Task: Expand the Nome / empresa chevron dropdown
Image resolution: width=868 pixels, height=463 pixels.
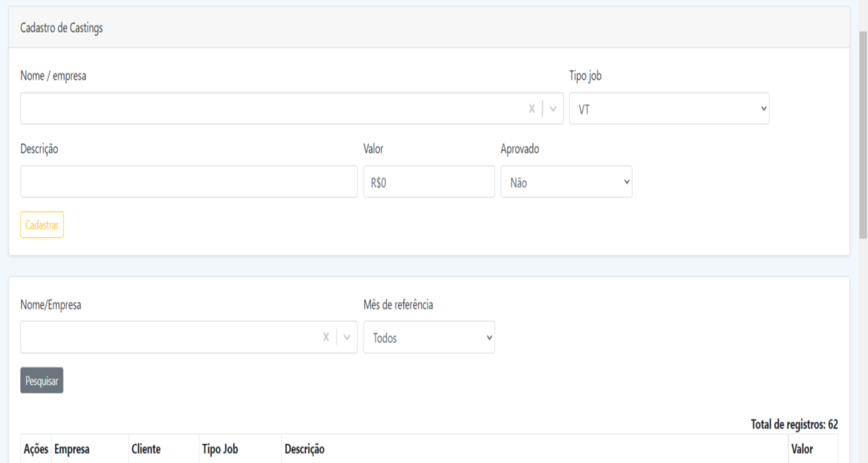Action: tap(553, 109)
